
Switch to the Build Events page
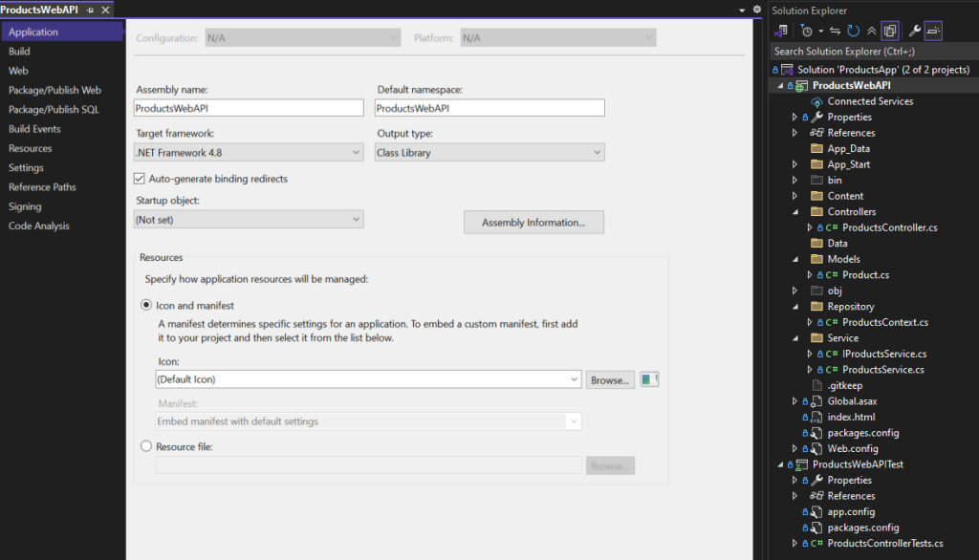pyautogui.click(x=34, y=128)
